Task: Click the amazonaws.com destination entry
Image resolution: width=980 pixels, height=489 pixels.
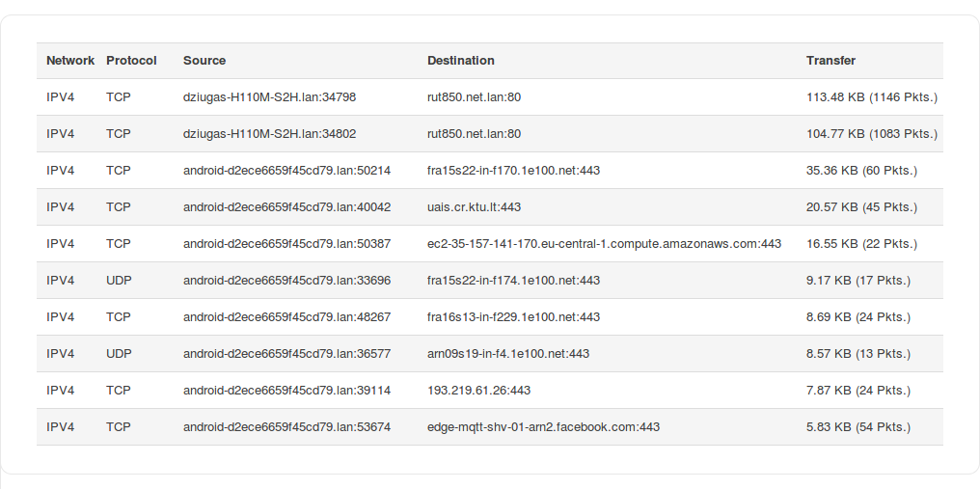Action: [604, 244]
